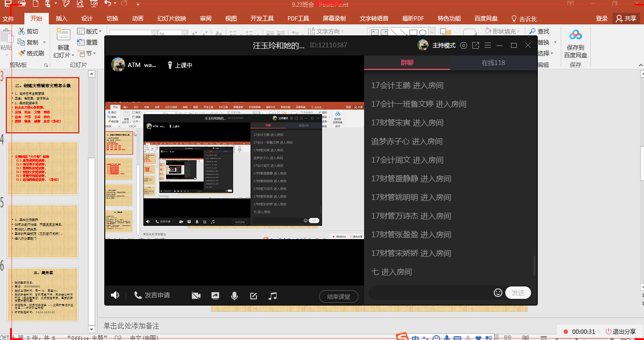Screen dimensions: 644x340
Task: Switch to the 在线118 tab
Action: coord(493,63)
